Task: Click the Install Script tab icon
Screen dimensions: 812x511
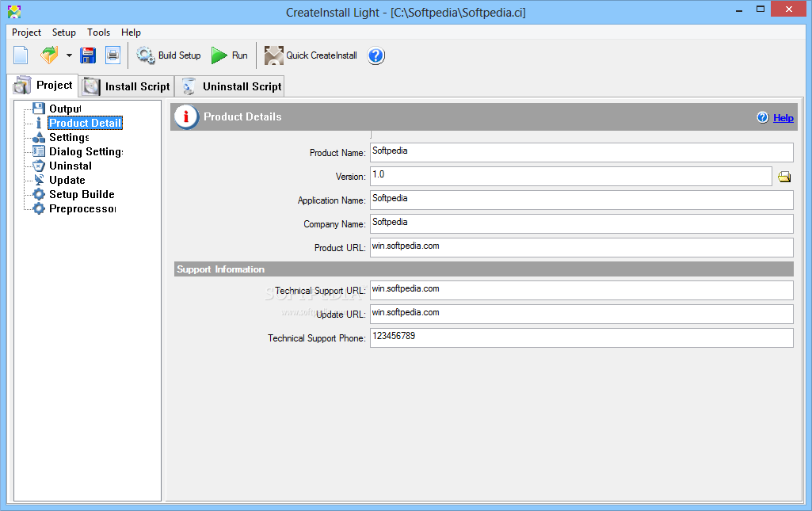Action: pos(91,86)
